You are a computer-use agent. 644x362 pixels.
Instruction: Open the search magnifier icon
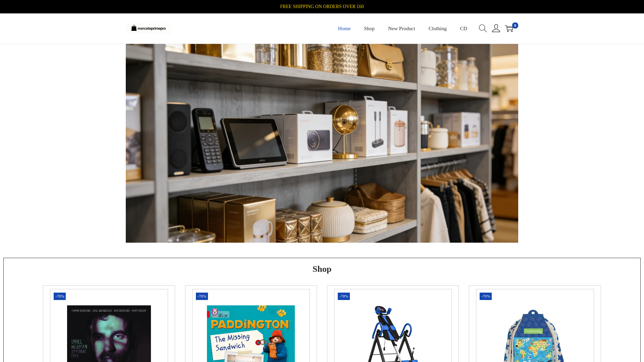(x=483, y=28)
